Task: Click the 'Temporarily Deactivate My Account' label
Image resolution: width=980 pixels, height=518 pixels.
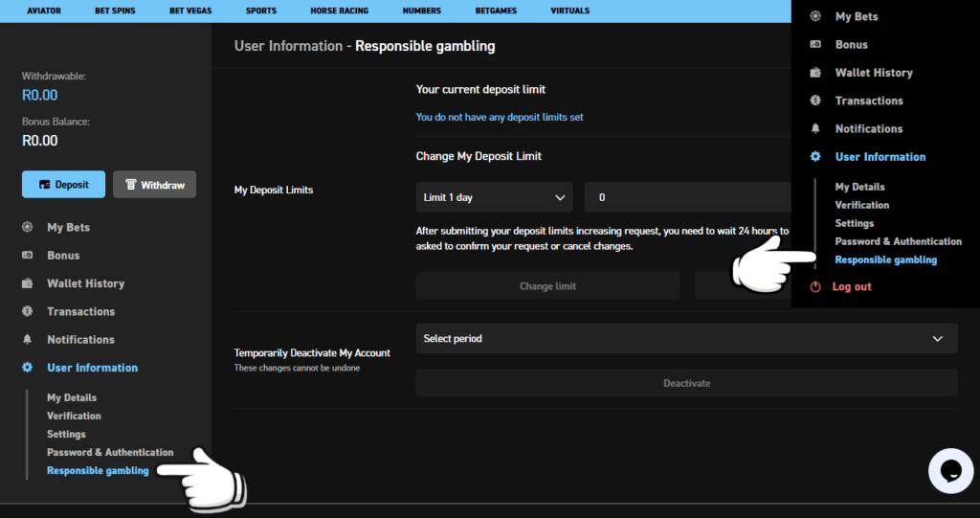Action: (312, 353)
